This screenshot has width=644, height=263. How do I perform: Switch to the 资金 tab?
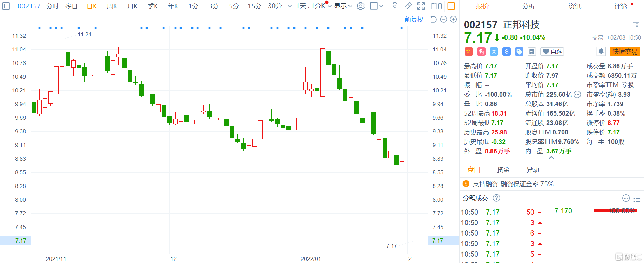coord(503,170)
